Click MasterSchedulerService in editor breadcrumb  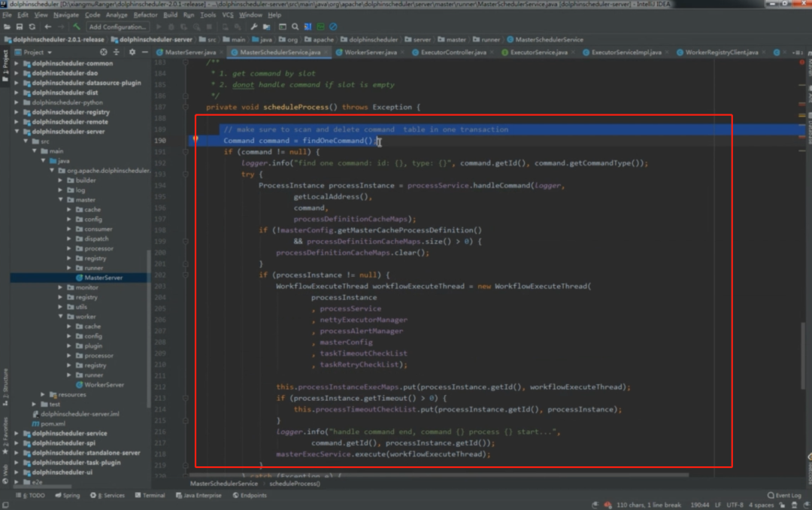[x=224, y=484]
